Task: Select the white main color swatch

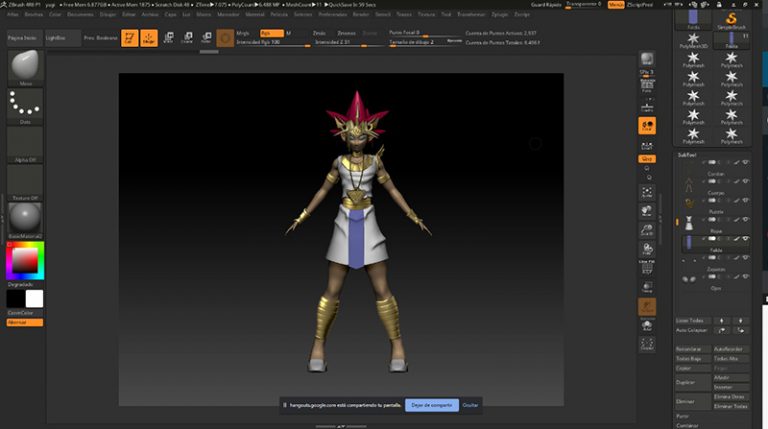Action: coord(34,299)
